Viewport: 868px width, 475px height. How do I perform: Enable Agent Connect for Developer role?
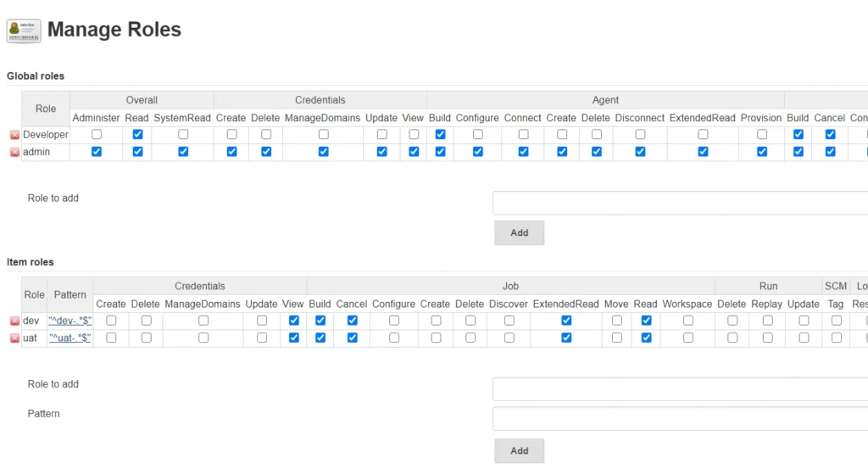coord(524,134)
